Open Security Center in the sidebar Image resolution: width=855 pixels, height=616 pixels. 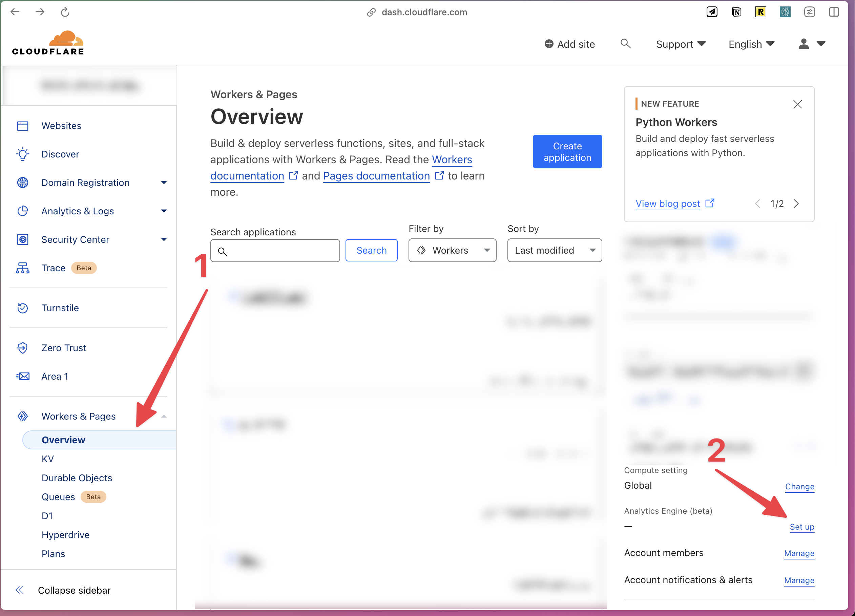point(75,239)
